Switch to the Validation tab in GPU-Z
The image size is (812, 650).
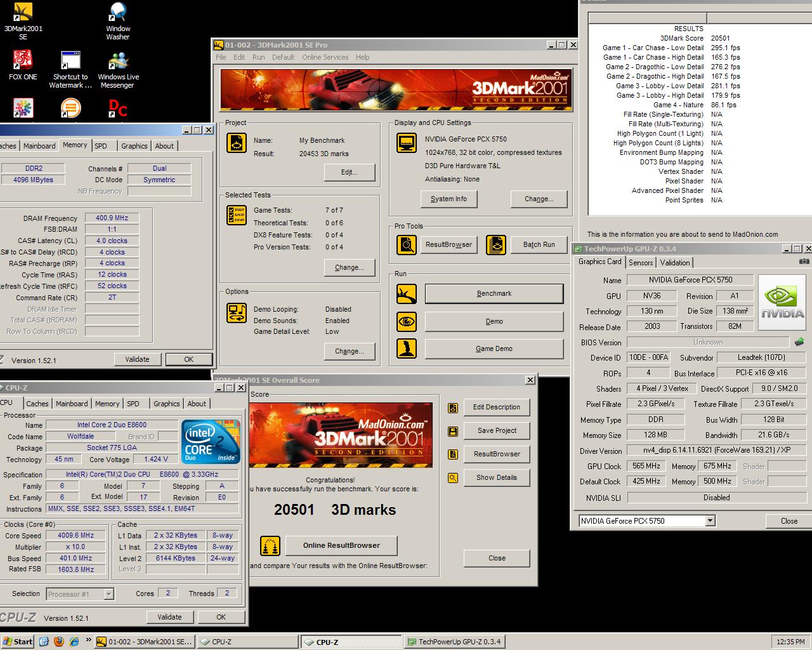675,263
